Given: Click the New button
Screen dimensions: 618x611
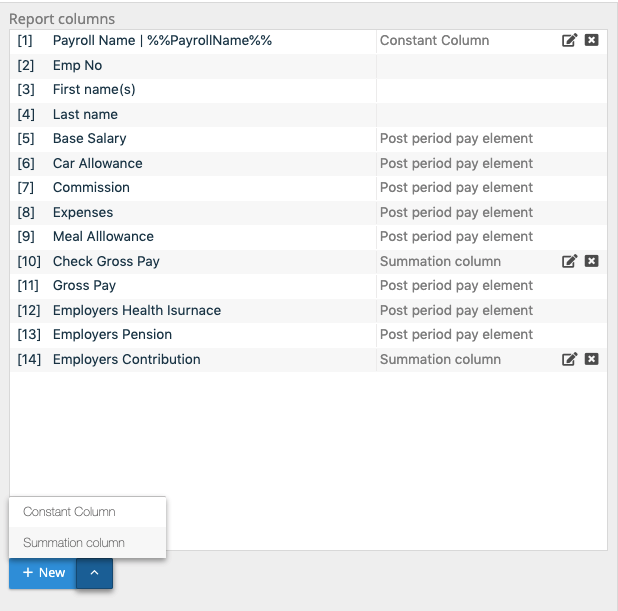Looking at the screenshot, I should [x=43, y=573].
